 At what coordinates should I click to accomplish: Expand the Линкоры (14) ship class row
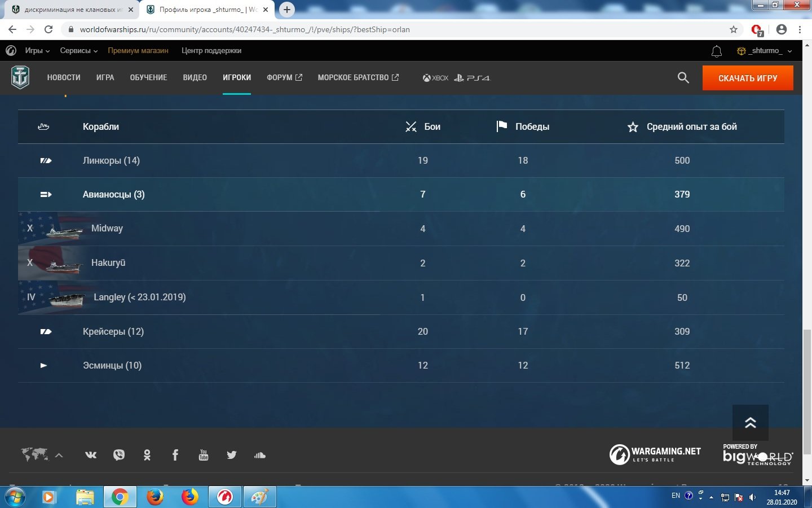(x=401, y=161)
